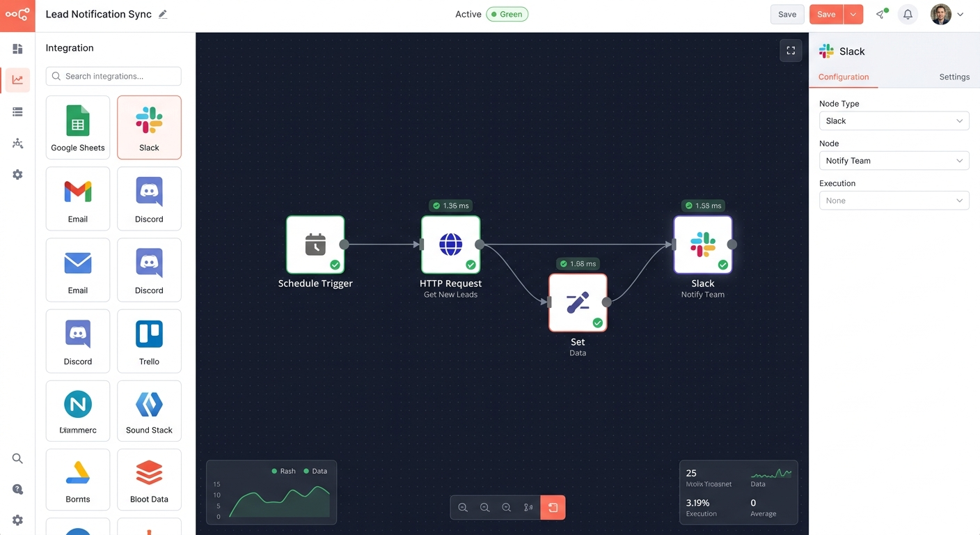Screen dimensions: 980x535
Task: Click the area chart in the legend widget
Action: pyautogui.click(x=279, y=501)
